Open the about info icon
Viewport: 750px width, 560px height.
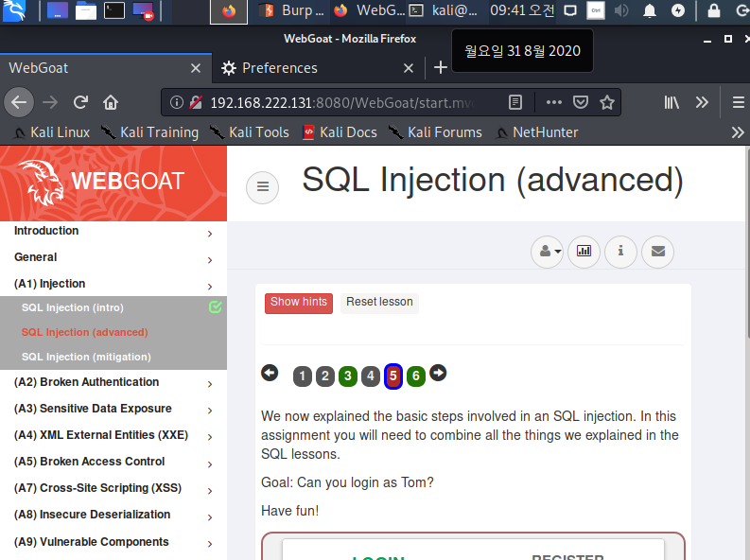620,252
